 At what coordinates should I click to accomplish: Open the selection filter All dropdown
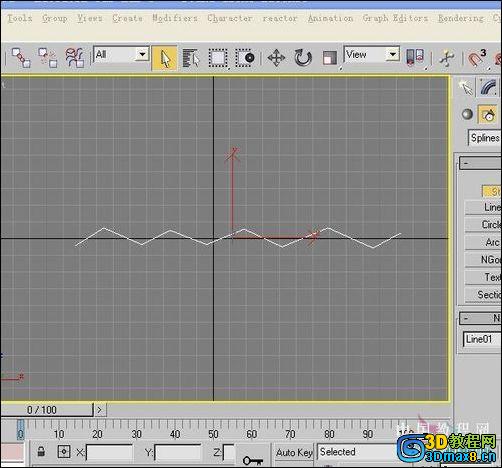121,54
